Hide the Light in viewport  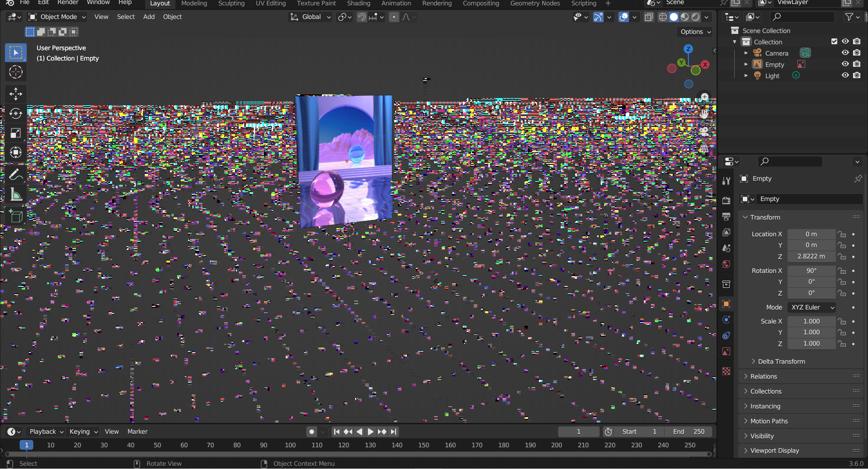pos(845,75)
